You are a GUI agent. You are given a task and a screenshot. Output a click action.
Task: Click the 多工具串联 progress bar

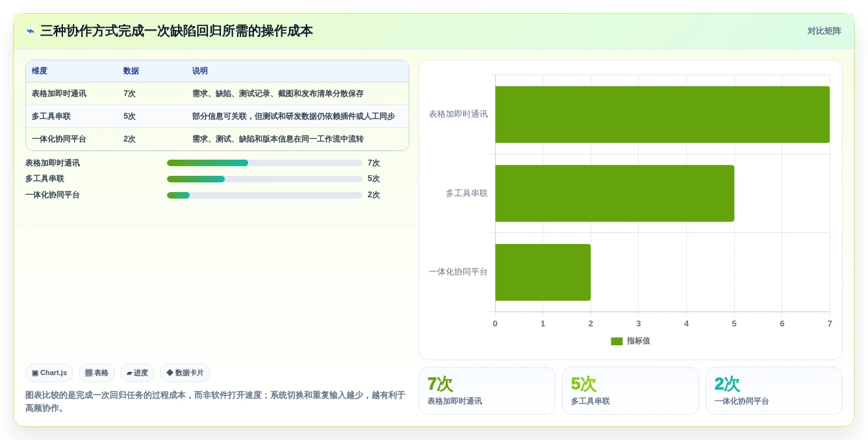tap(264, 179)
